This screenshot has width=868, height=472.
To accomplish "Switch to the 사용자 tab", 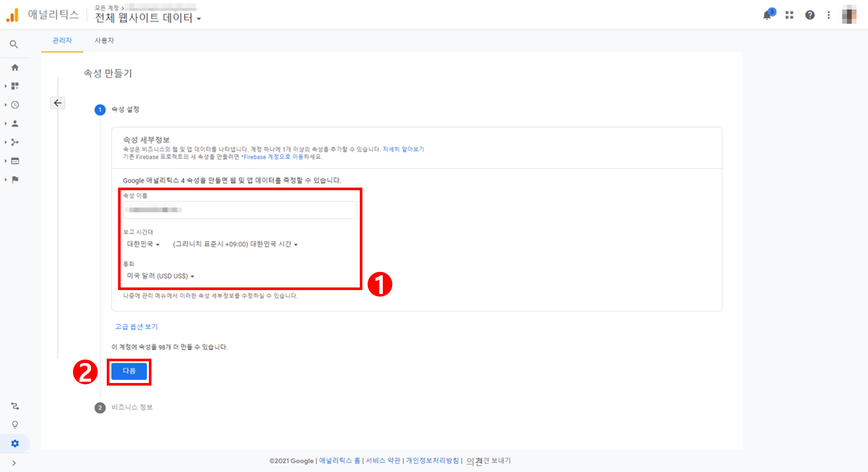I will point(104,40).
